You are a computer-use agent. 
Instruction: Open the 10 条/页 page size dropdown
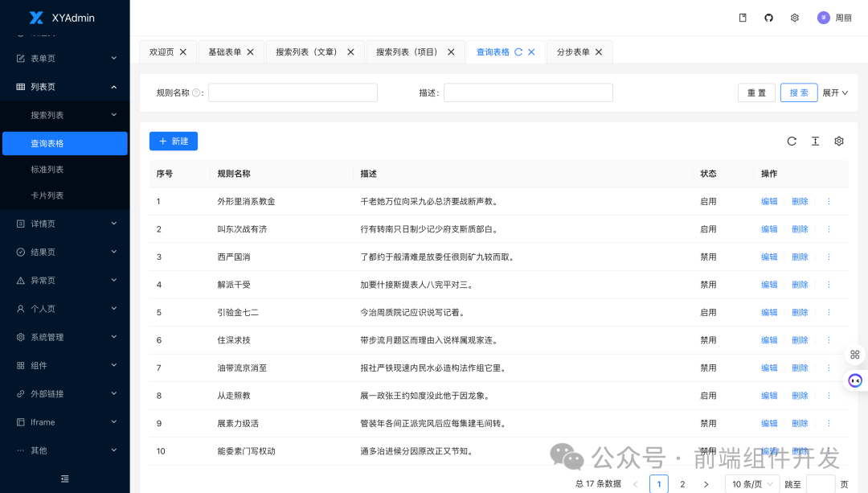751,483
